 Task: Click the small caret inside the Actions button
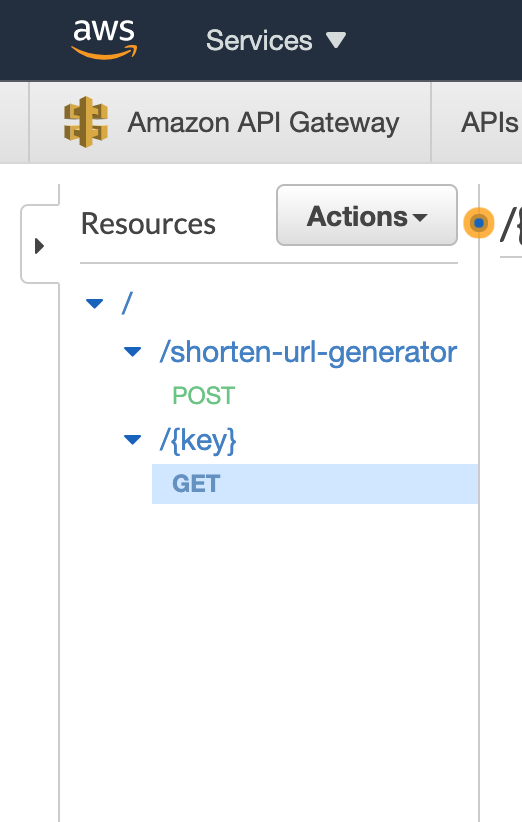(420, 217)
